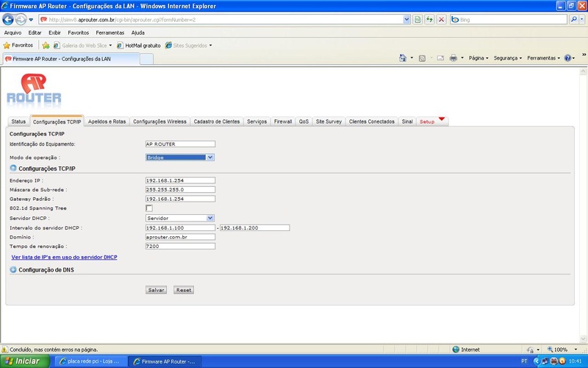Viewport: 588px width, 368px height.
Task: Click the Salvar button
Action: coord(156,290)
